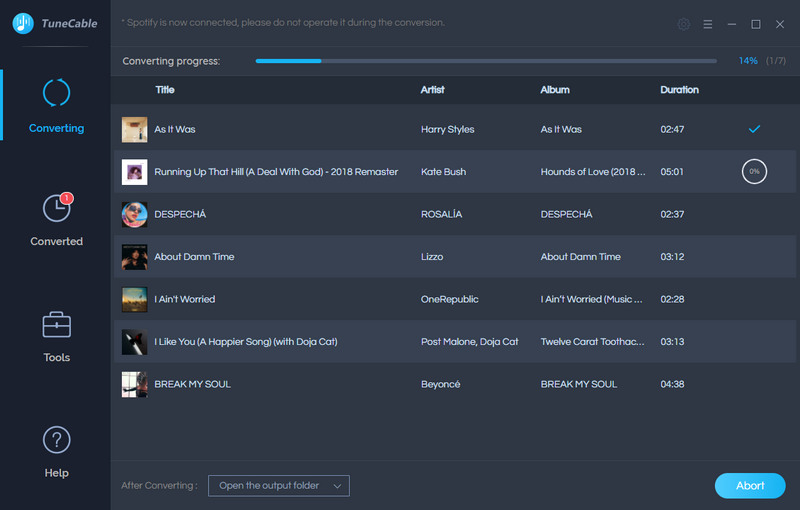Open the hamburger menu icon
Viewport: 800px width, 510px height.
[x=708, y=24]
